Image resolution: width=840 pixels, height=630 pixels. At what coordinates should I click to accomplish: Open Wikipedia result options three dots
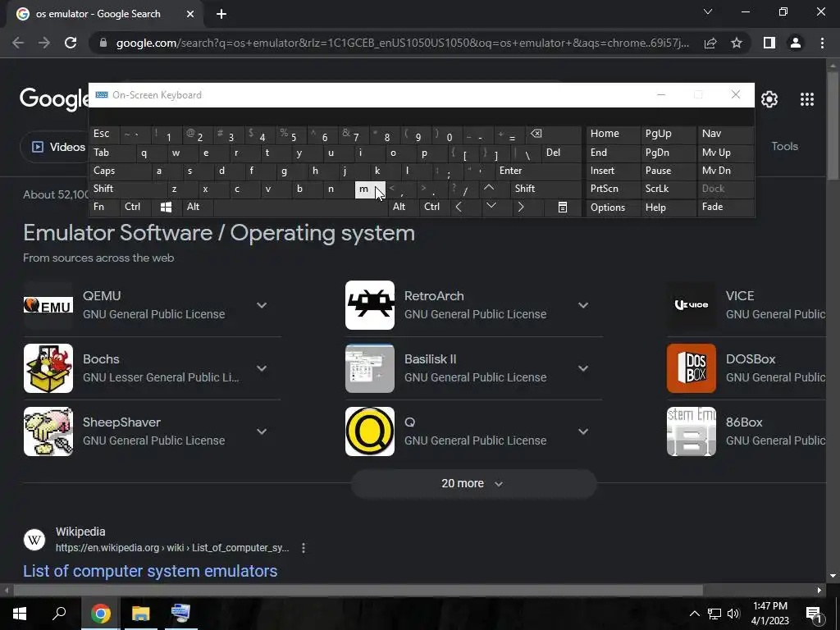[304, 548]
